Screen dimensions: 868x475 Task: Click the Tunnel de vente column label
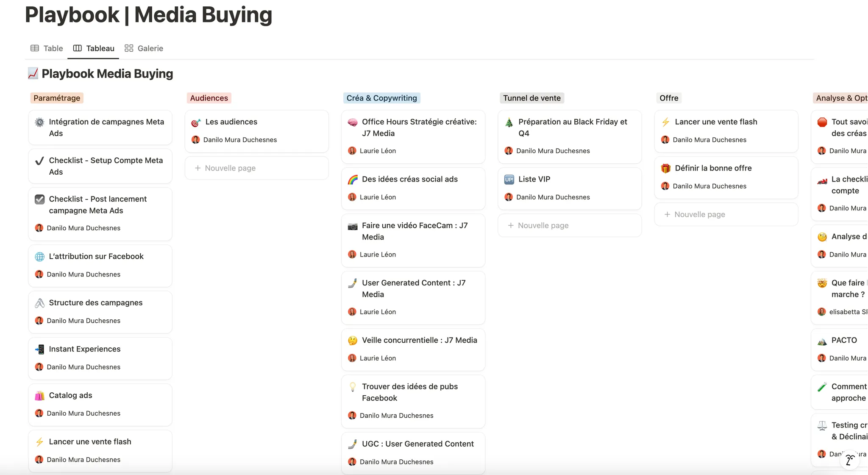532,98
